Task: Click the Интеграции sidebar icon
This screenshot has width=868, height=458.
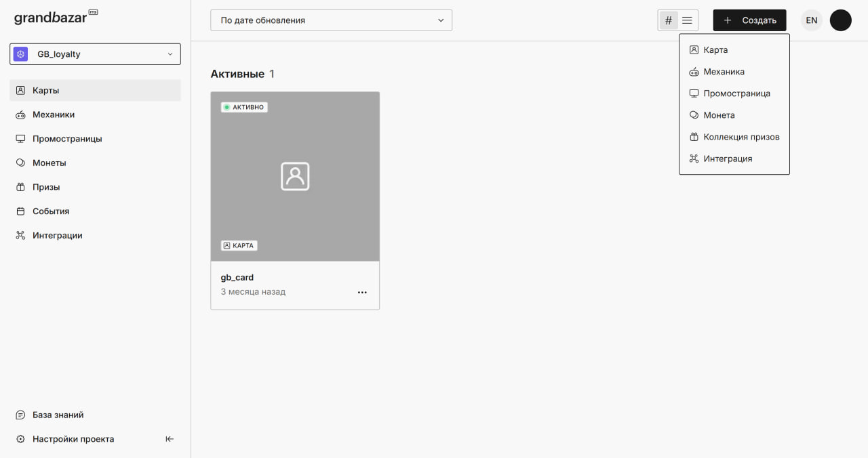Action: 20,236
